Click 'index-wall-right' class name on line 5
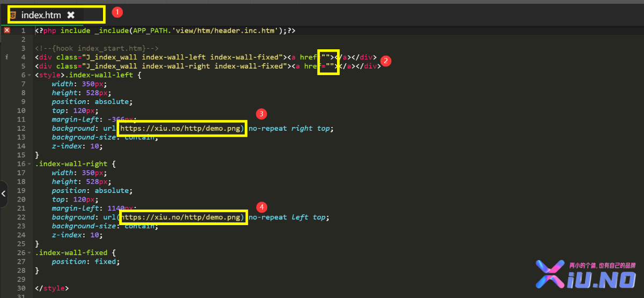Viewport: 644px width, 298px height. [176, 66]
